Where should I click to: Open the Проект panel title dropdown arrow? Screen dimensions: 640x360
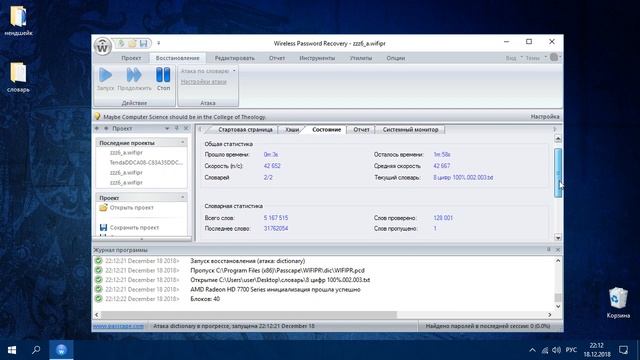pos(167,128)
